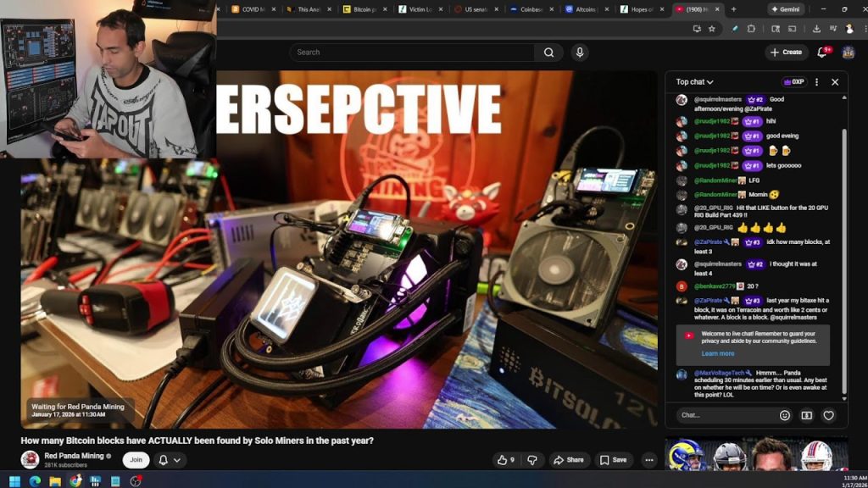Save the video to a playlist
This screenshot has width=868, height=488.
tap(613, 460)
